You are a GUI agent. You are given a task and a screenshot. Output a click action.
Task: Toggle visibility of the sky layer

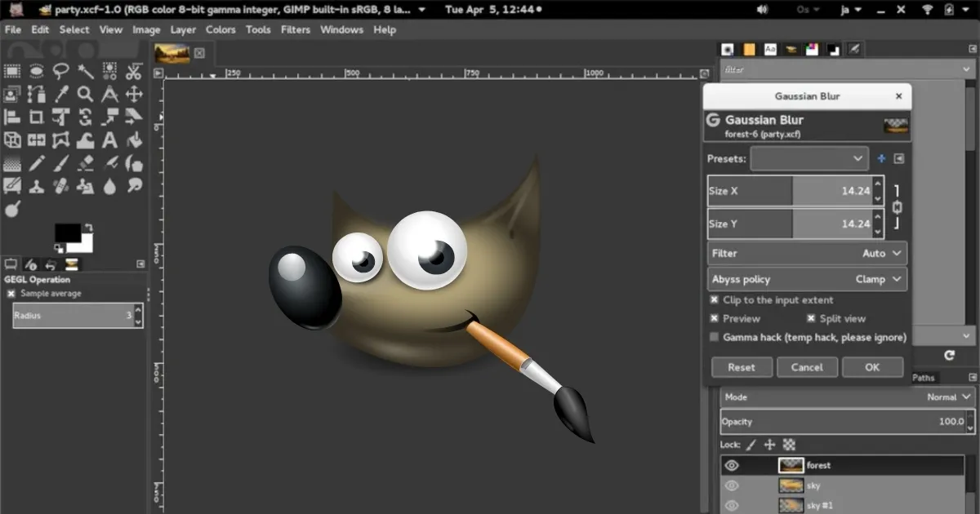732,485
